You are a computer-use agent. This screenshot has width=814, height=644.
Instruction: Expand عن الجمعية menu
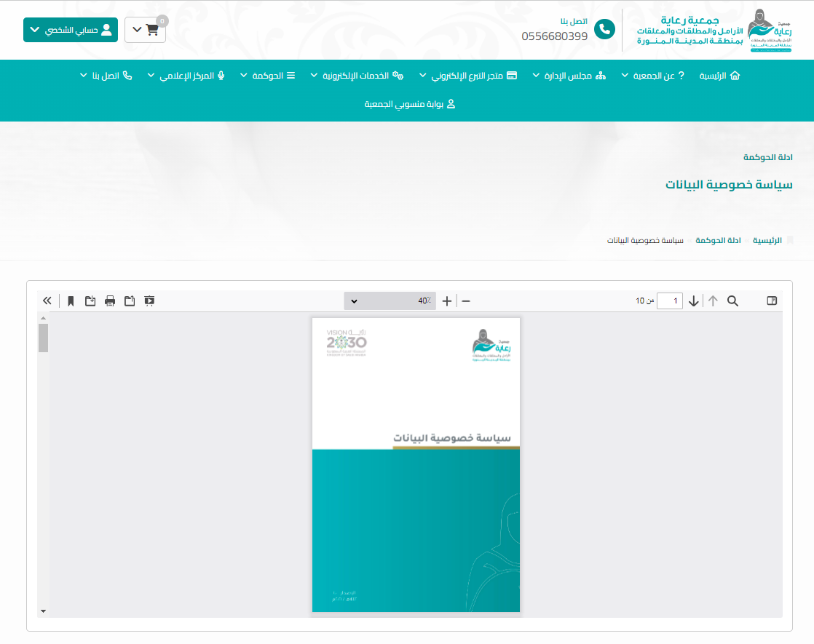pyautogui.click(x=652, y=76)
